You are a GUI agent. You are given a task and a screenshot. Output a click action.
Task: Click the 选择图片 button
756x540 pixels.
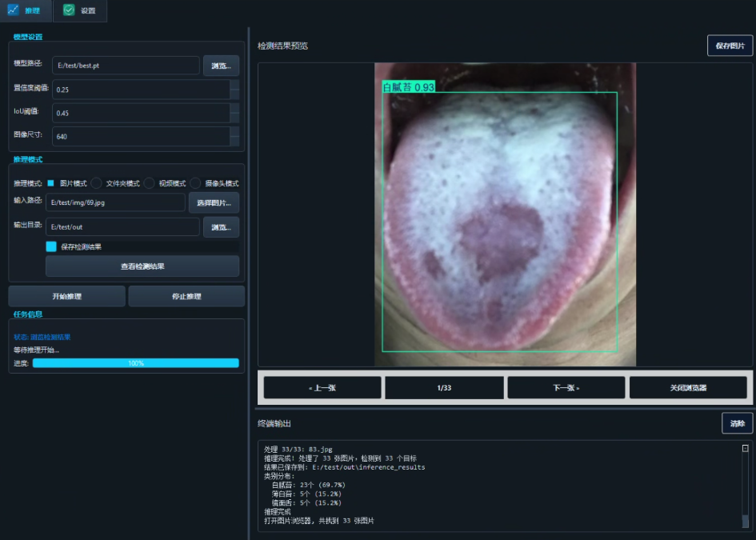pyautogui.click(x=214, y=202)
